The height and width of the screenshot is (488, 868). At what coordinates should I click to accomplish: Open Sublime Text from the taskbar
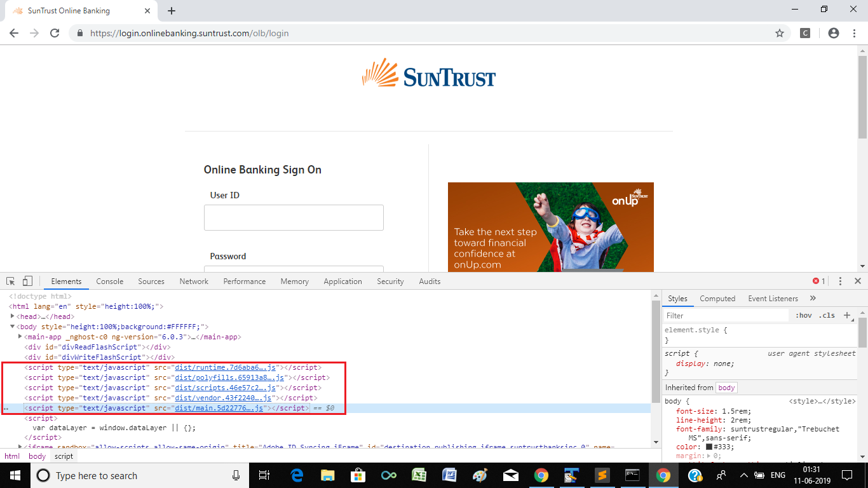(602, 475)
